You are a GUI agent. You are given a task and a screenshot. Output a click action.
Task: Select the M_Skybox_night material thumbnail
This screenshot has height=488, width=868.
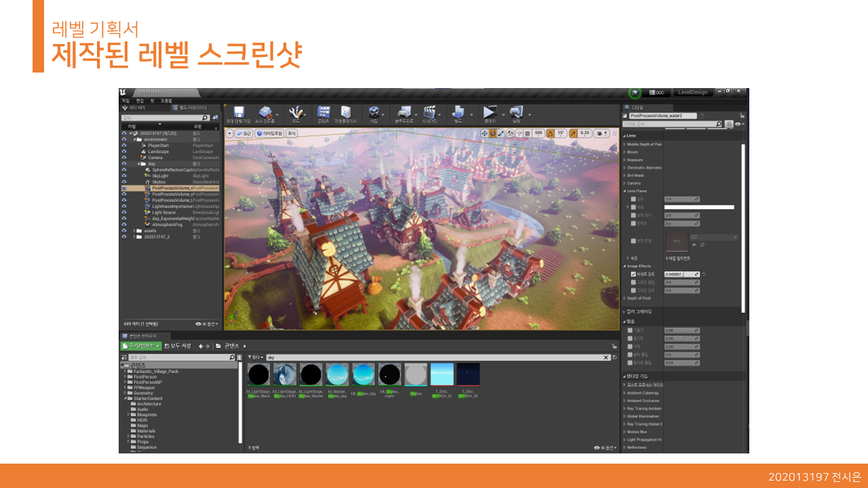(x=390, y=374)
